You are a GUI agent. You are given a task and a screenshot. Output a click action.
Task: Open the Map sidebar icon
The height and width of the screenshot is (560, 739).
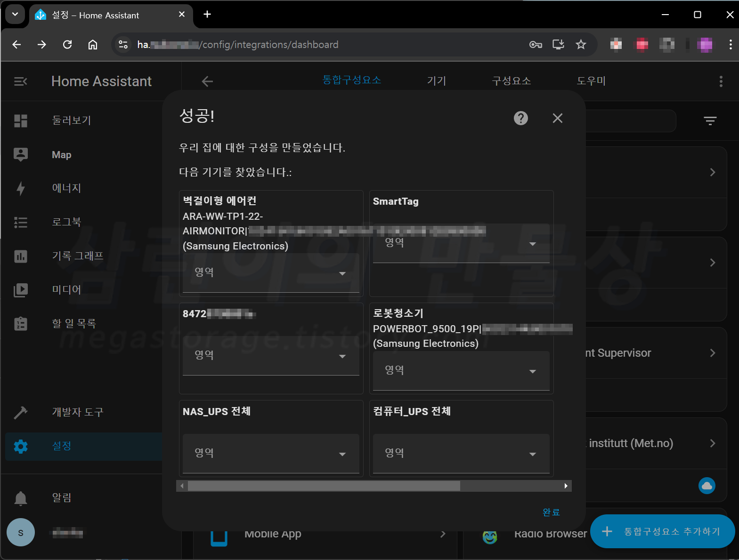point(21,154)
